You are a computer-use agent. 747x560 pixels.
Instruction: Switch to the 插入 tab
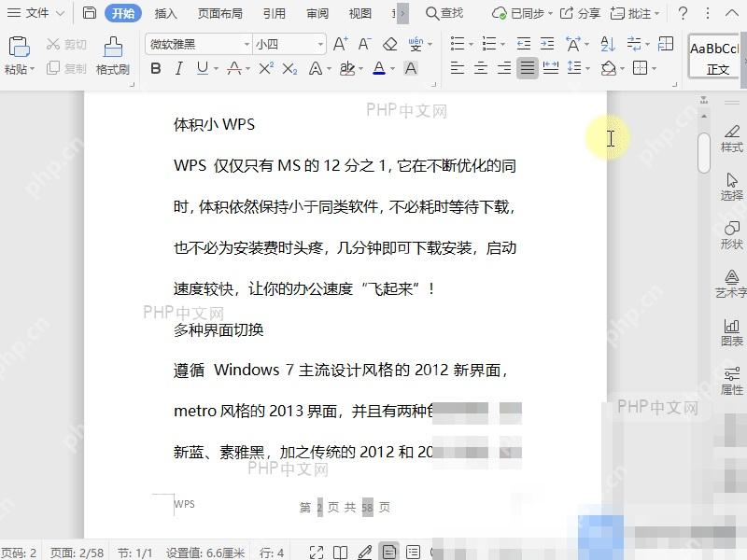[x=166, y=13]
